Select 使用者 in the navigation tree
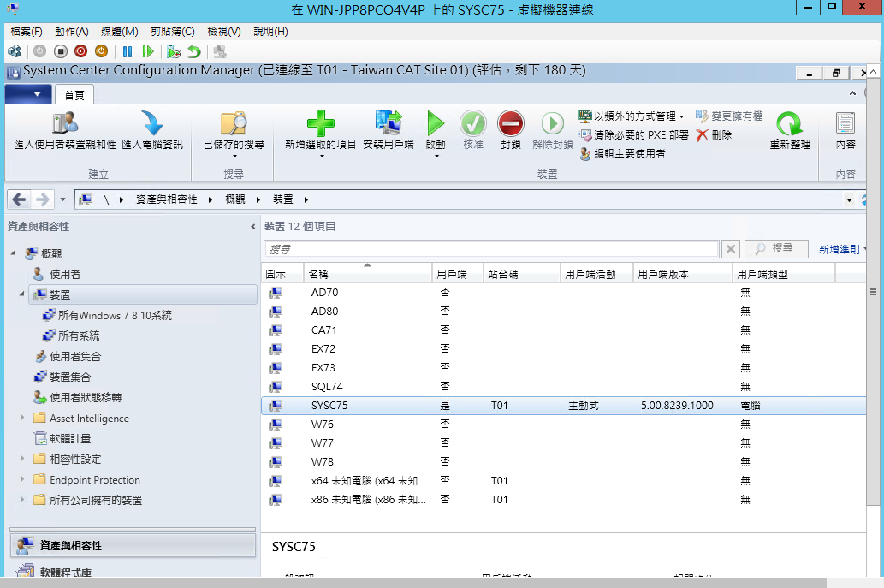 [65, 274]
